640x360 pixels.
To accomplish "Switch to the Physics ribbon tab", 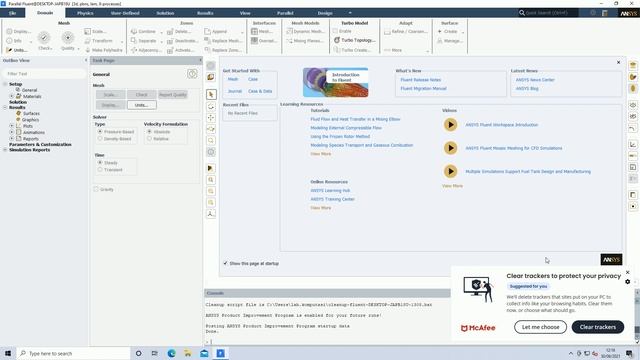I will pos(85,13).
